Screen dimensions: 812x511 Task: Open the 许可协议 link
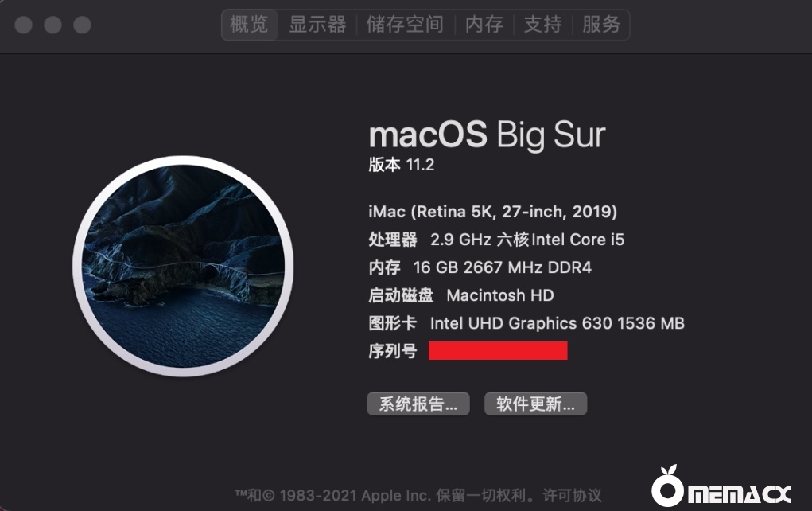coord(573,495)
